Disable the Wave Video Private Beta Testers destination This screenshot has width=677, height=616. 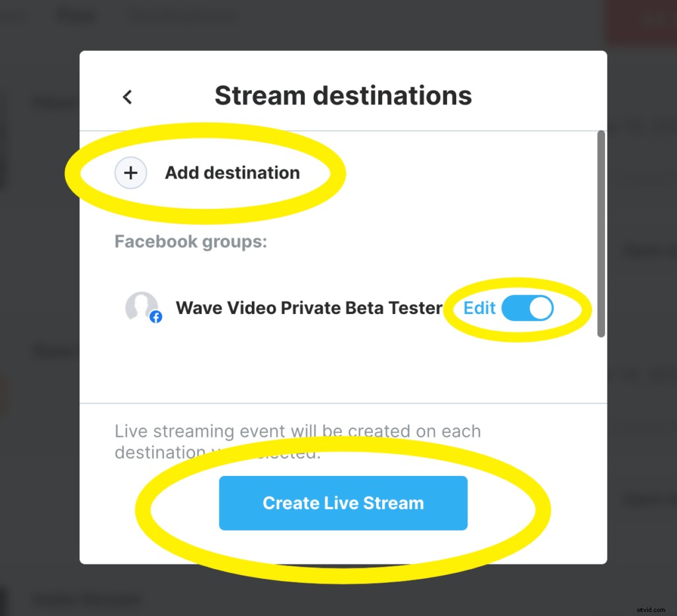(x=528, y=307)
